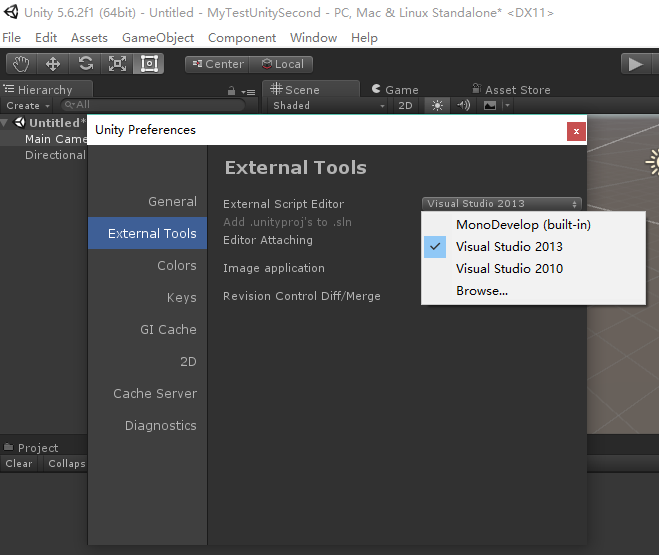The image size is (659, 555).
Task: Open the Create dropdown in Hierarchy
Action: click(x=28, y=106)
